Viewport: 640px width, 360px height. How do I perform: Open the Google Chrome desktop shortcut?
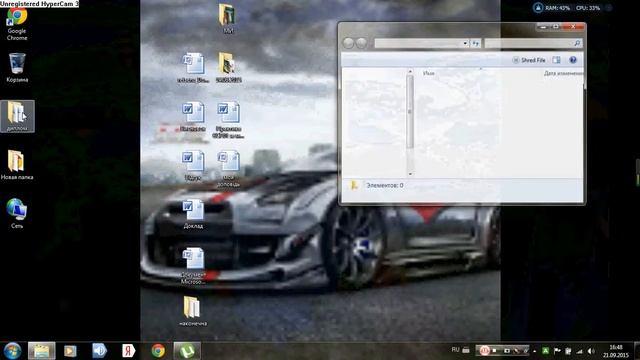17,24
